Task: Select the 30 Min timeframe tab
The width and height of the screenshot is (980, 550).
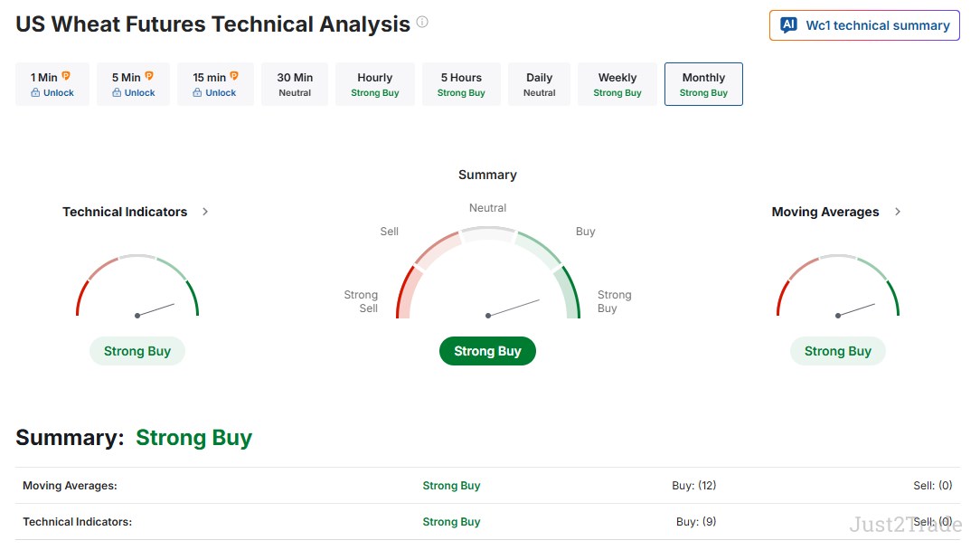Action: click(295, 84)
